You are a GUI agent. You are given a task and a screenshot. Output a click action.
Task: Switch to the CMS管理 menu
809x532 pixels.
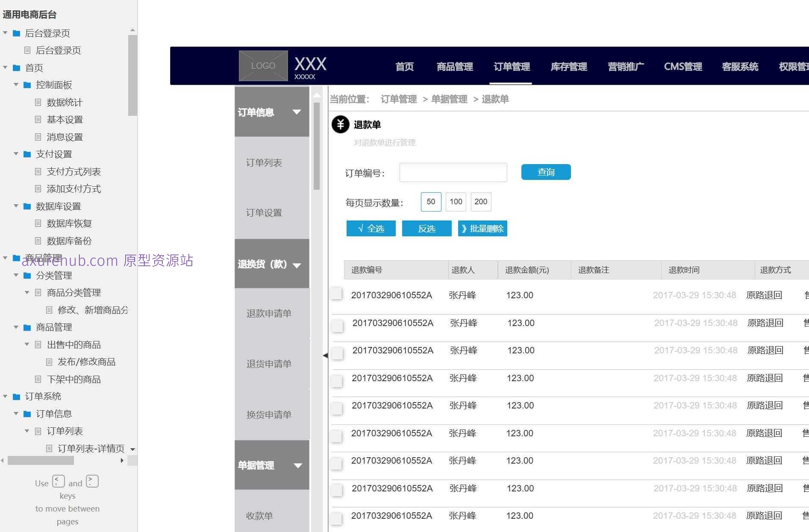point(683,66)
